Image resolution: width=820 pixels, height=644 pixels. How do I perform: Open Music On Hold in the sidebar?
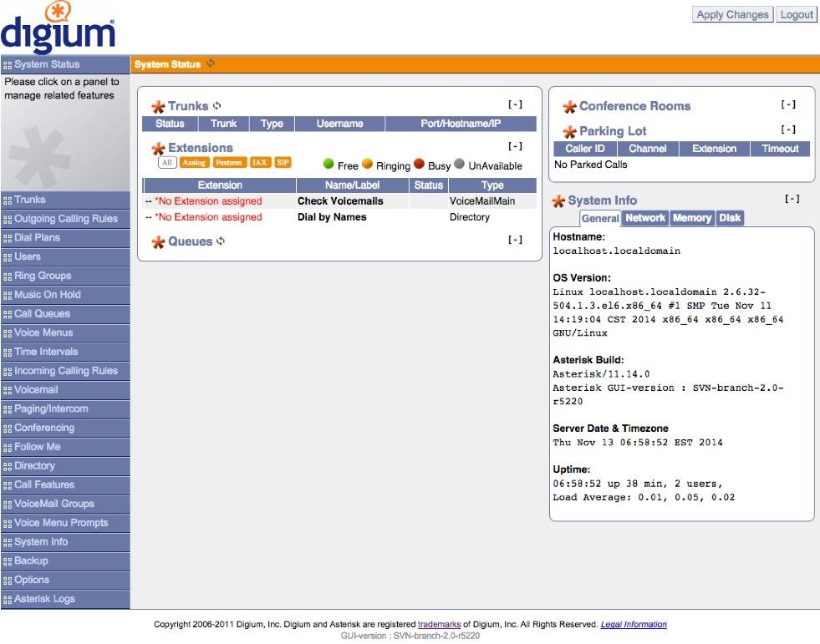65,296
